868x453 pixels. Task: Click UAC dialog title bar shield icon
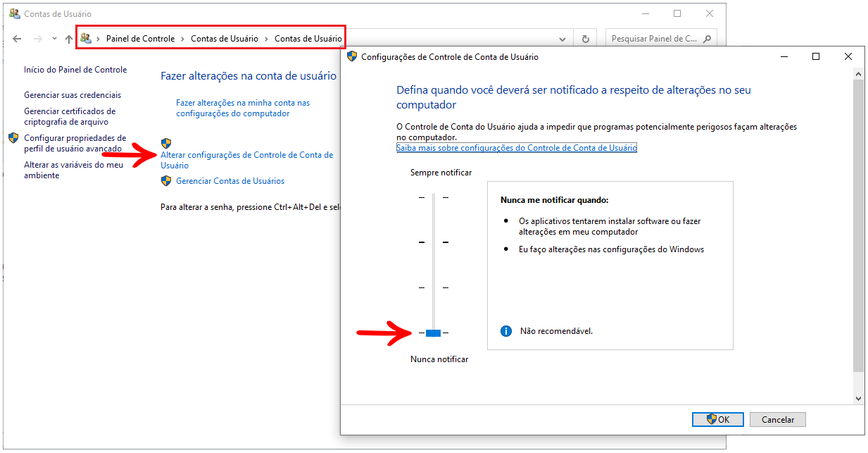(353, 56)
